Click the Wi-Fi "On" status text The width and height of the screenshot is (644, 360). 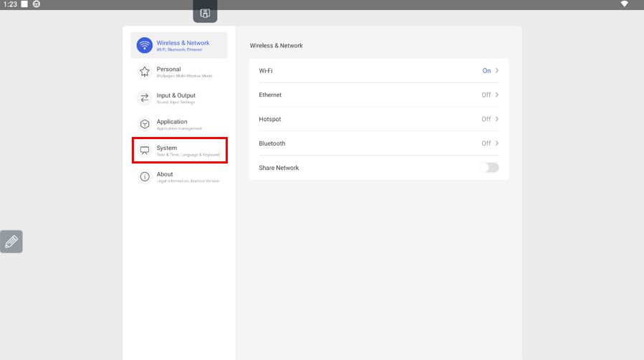click(x=486, y=71)
